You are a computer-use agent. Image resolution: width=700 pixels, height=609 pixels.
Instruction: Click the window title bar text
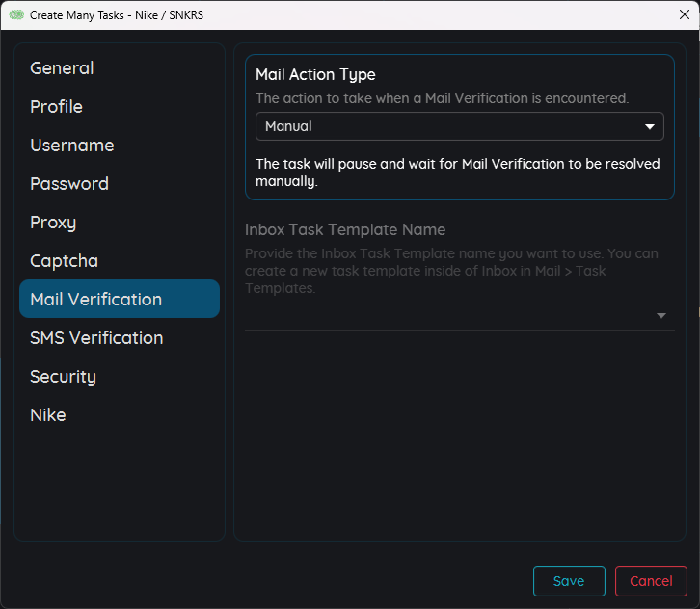(117, 15)
